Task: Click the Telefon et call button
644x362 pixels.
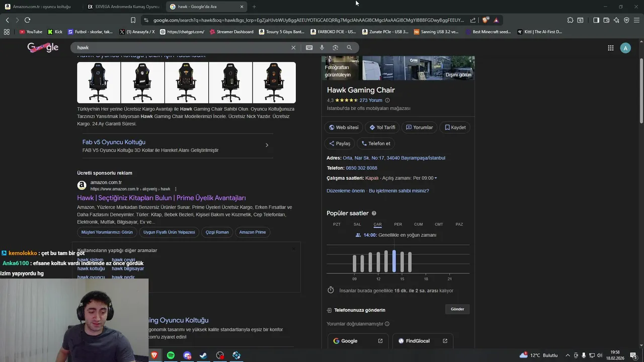Action: [x=376, y=143]
